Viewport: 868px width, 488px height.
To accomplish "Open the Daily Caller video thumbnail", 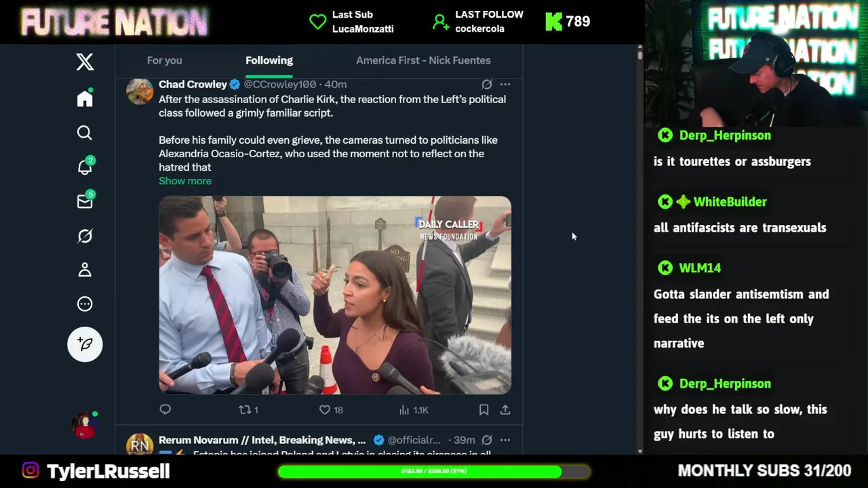I will (x=335, y=295).
